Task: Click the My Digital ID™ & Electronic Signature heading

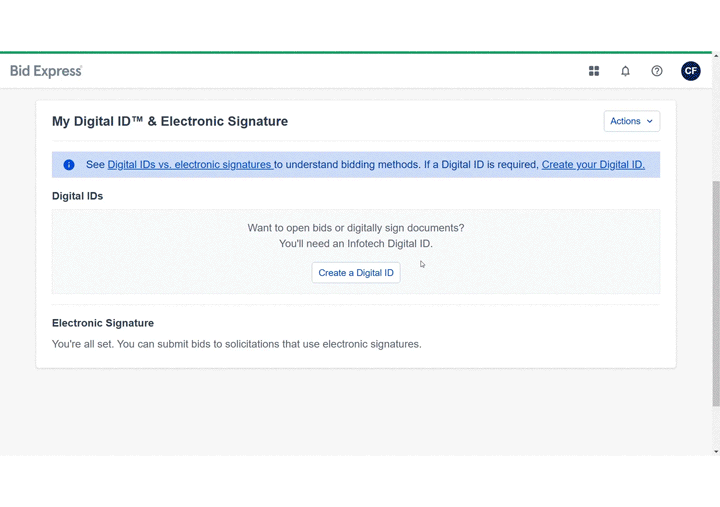Action: tap(170, 121)
